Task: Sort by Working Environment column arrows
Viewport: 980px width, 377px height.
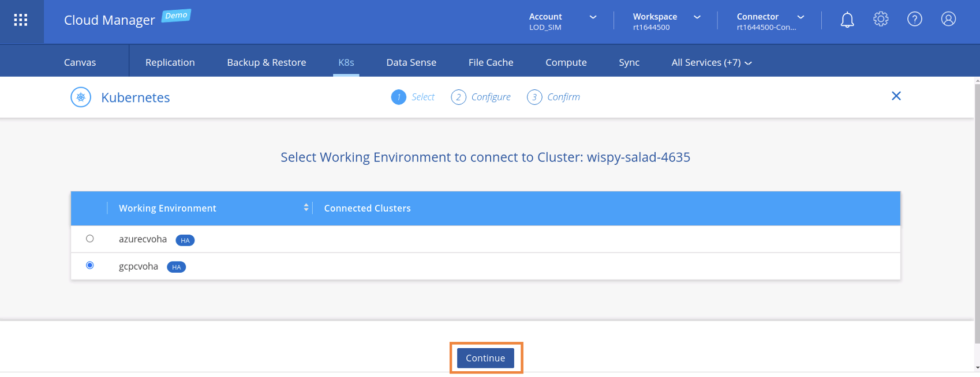Action: pos(306,208)
